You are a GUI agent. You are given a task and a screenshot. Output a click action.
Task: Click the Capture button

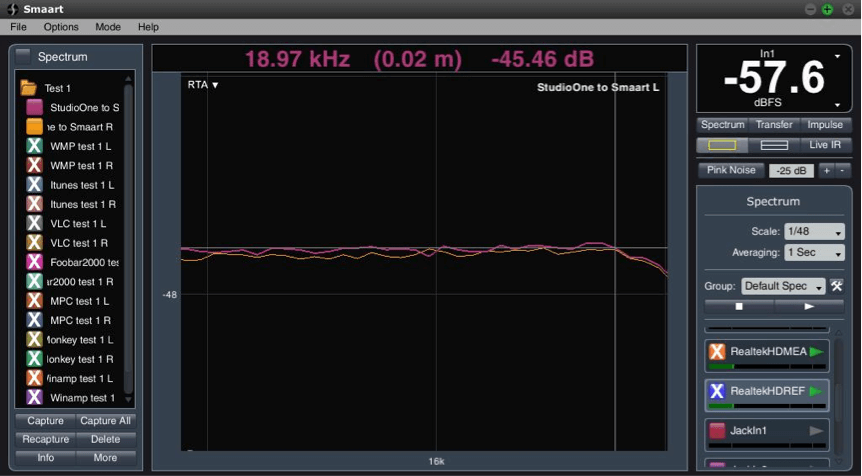point(45,421)
